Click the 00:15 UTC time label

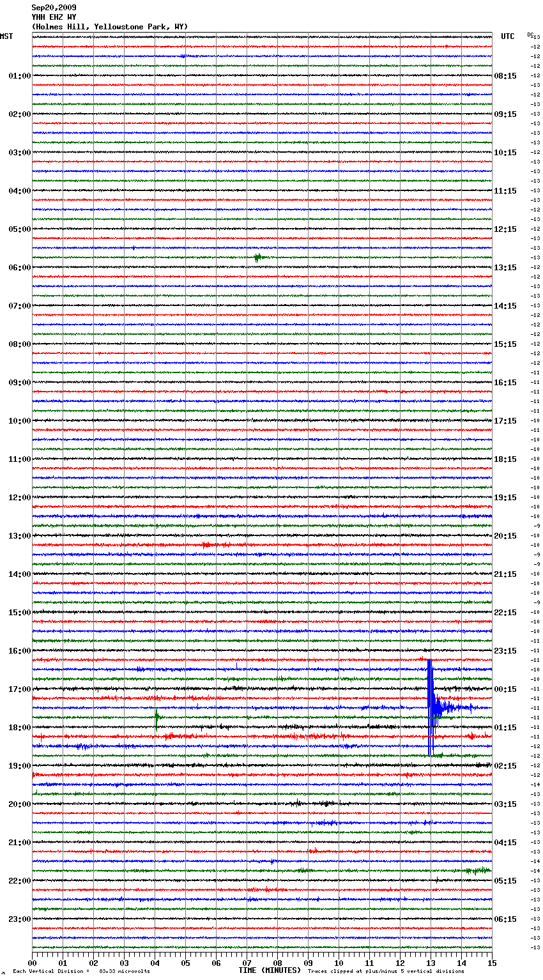point(505,689)
